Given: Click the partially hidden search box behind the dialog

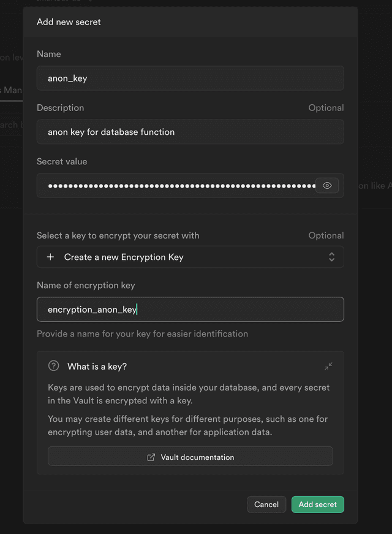Looking at the screenshot, I should point(11,124).
